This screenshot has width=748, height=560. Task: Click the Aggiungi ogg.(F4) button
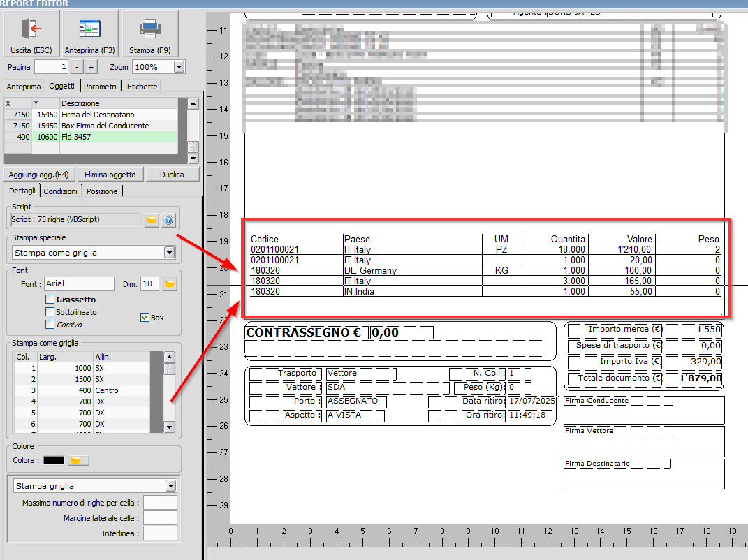tap(38, 174)
